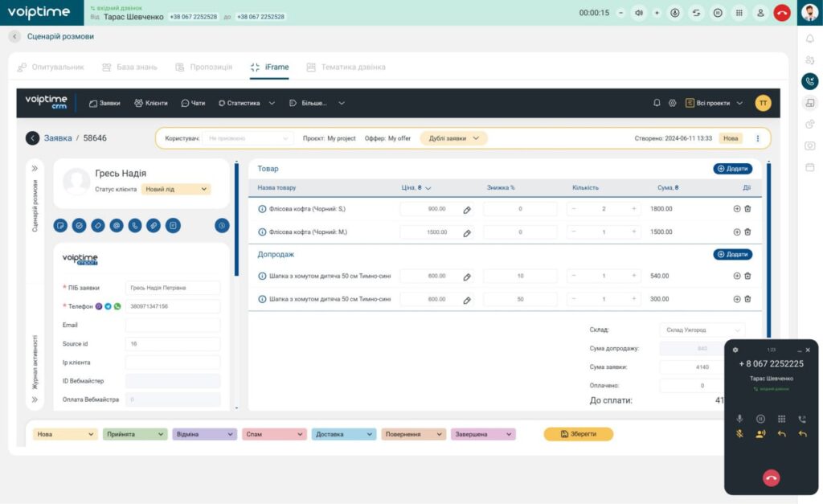Click ПІБ заявки input field
This screenshot has height=504, width=823.
point(173,288)
